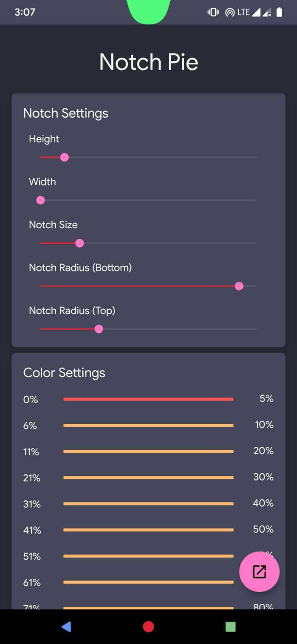Select the 21% to 30% color bar
The width and height of the screenshot is (297, 644).
[x=148, y=478]
